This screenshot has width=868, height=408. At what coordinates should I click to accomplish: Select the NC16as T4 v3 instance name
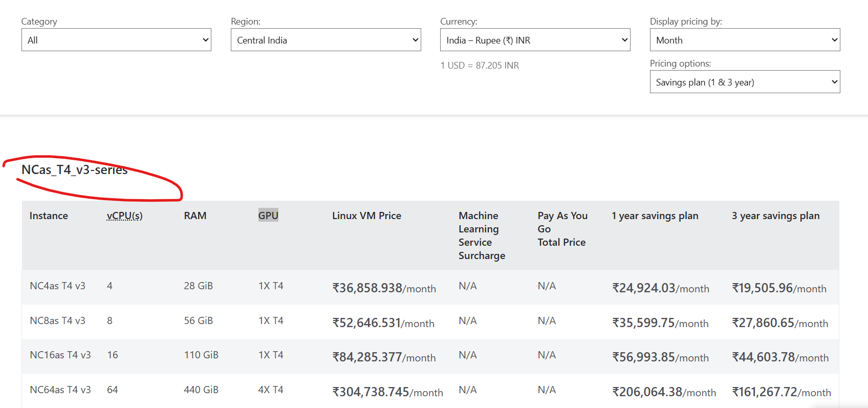pyautogui.click(x=60, y=355)
